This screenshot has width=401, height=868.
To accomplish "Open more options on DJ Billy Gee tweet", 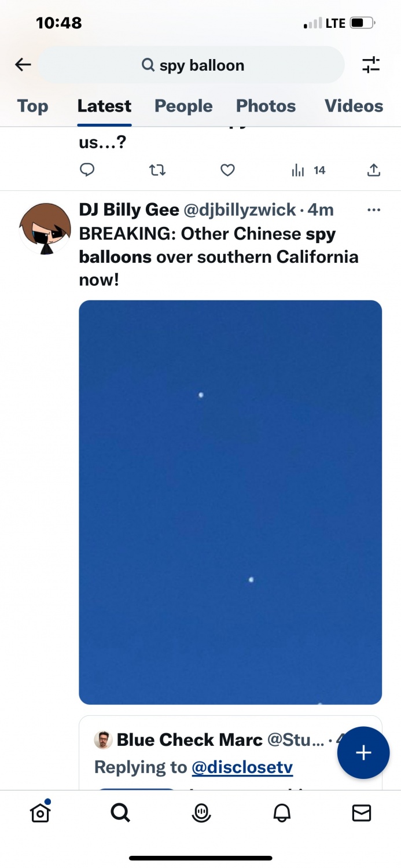I will [374, 210].
